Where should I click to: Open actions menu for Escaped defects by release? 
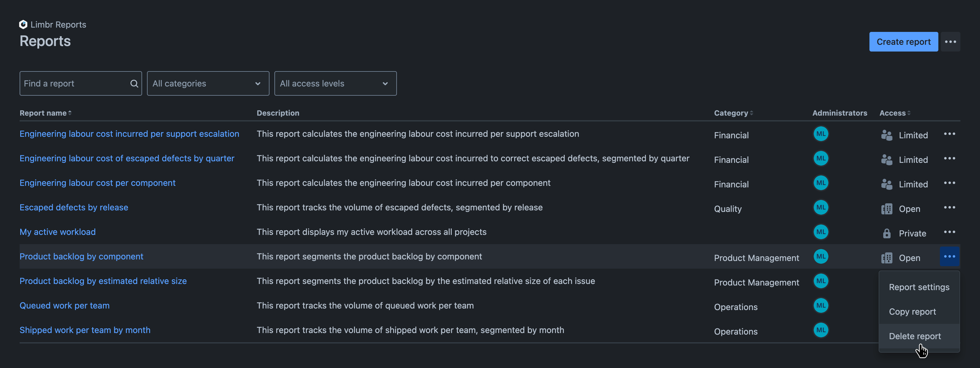[x=949, y=207]
